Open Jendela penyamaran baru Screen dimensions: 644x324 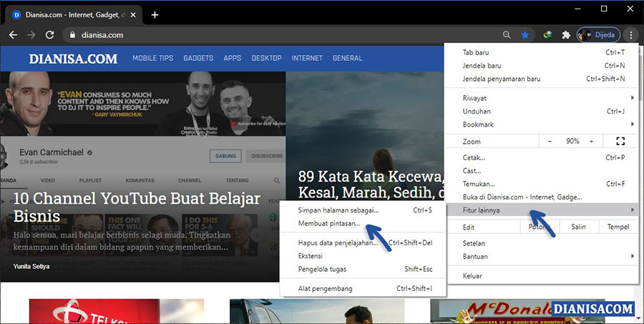pyautogui.click(x=542, y=79)
